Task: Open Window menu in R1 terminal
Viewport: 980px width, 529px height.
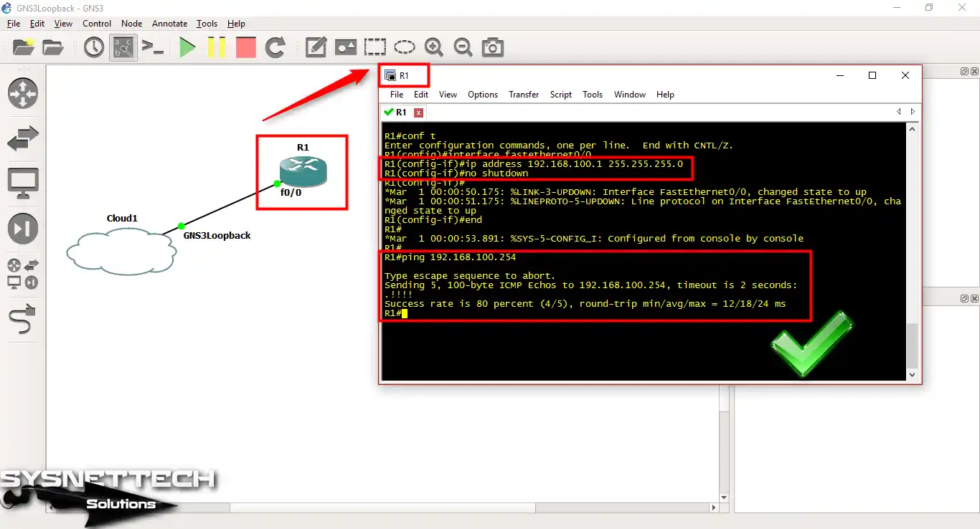Action: (x=630, y=95)
